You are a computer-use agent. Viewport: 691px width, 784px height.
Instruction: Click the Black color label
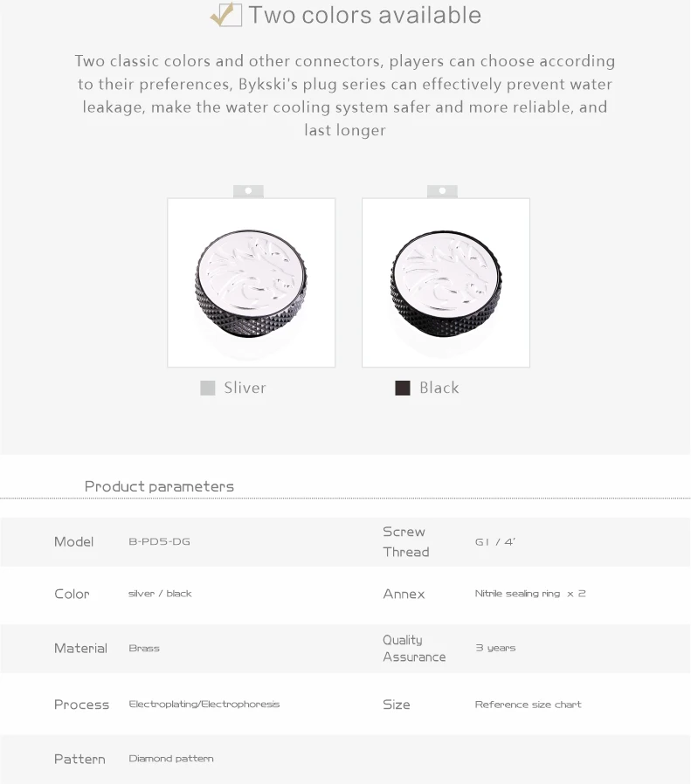click(439, 388)
